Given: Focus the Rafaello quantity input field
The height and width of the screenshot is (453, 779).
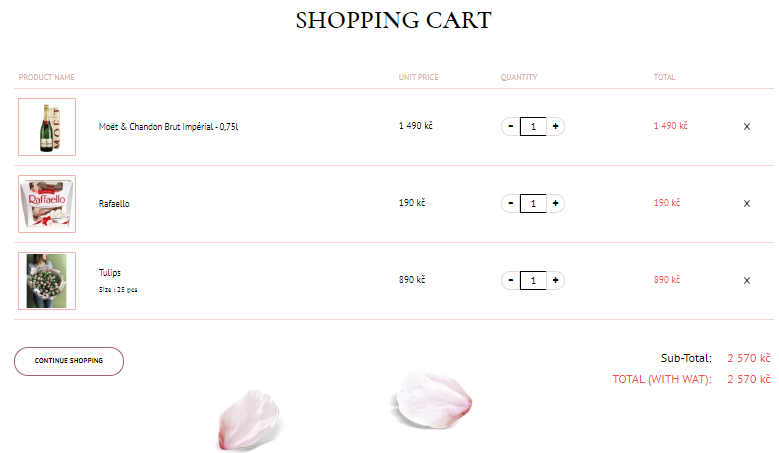Looking at the screenshot, I should pyautogui.click(x=533, y=204).
